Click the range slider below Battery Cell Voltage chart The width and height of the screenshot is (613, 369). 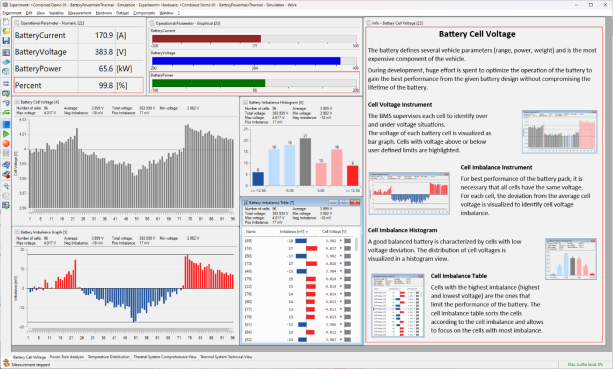(131, 211)
